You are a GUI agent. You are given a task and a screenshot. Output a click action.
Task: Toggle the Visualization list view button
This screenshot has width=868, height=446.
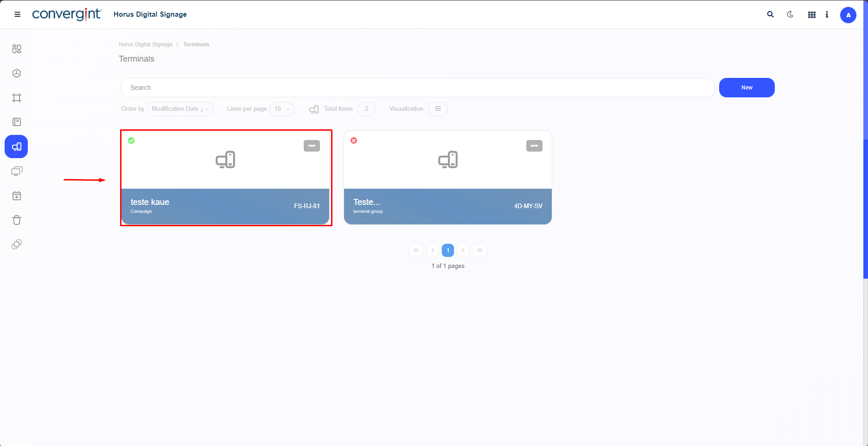point(437,109)
